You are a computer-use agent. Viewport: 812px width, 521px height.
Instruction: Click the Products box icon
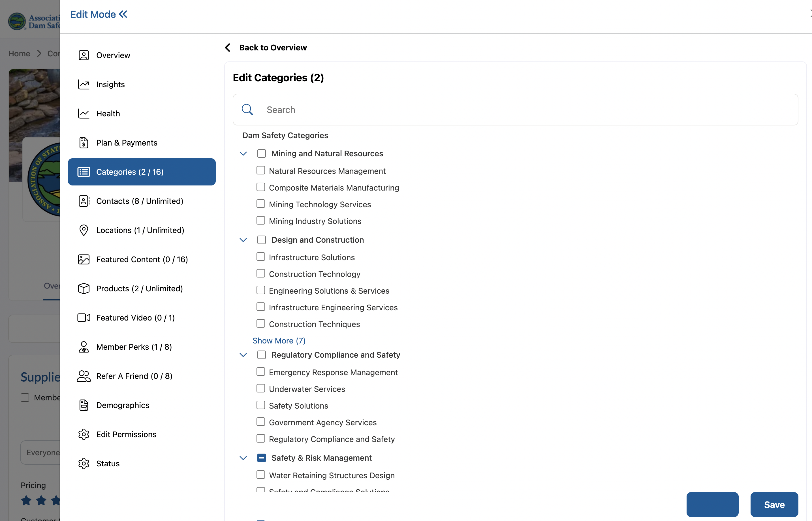84,289
